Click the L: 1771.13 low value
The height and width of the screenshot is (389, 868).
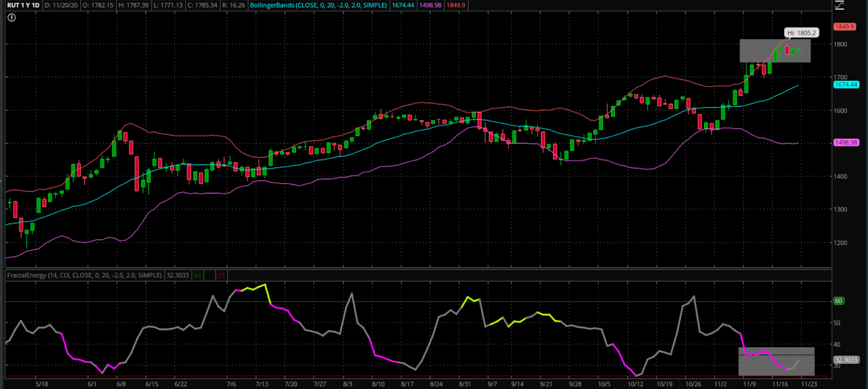(x=168, y=5)
